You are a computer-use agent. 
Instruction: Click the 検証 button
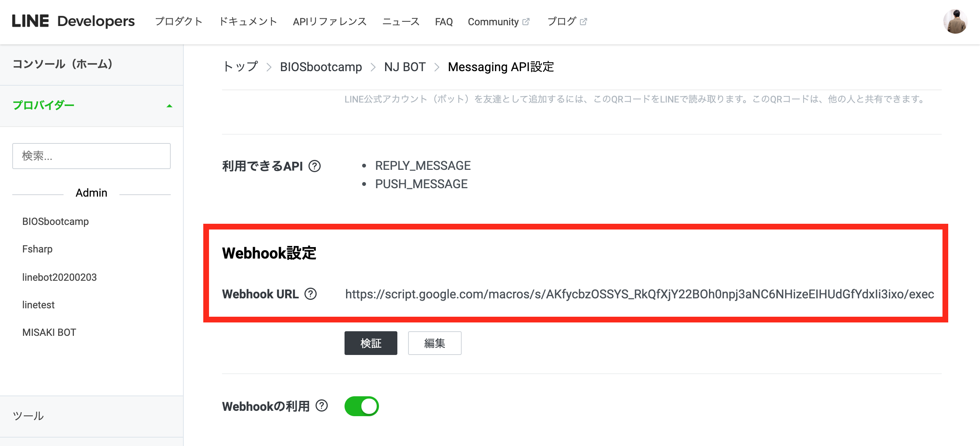[x=371, y=343]
